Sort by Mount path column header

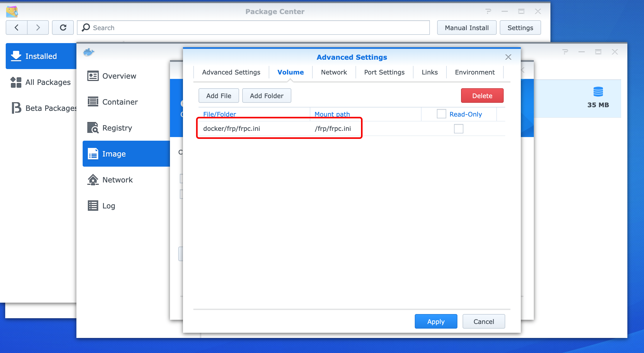click(332, 114)
